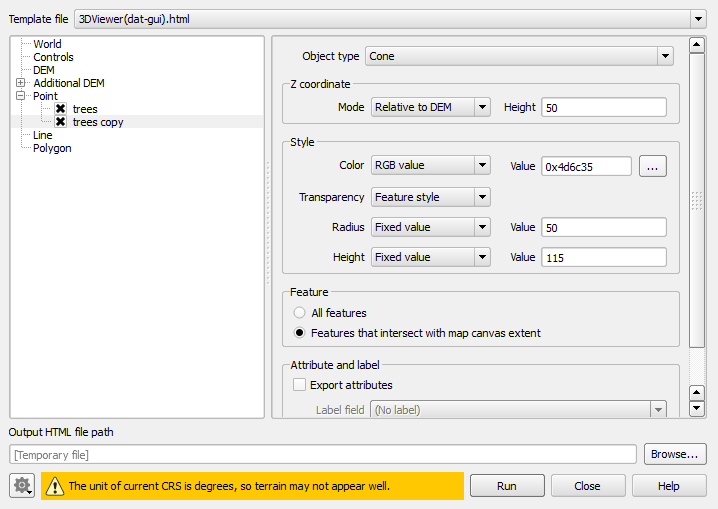Click the Browse button

coord(675,454)
